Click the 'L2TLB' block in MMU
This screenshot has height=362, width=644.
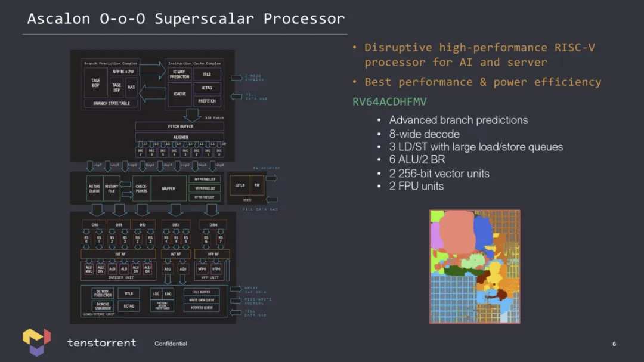pyautogui.click(x=240, y=185)
